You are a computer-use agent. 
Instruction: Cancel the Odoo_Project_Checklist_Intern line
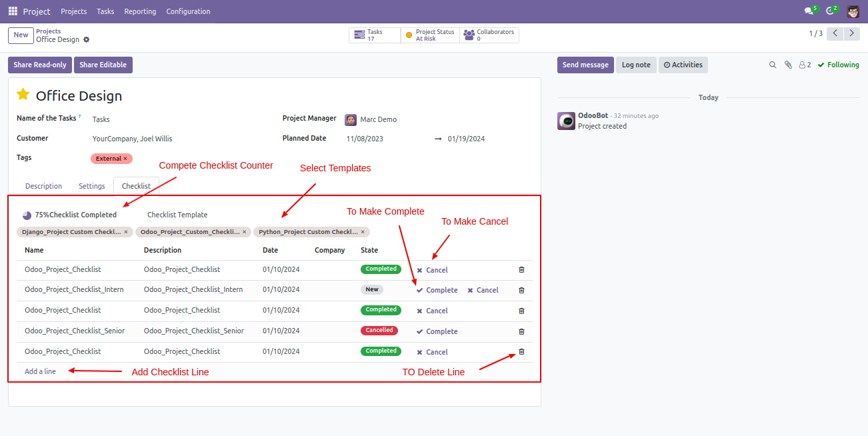(x=483, y=290)
